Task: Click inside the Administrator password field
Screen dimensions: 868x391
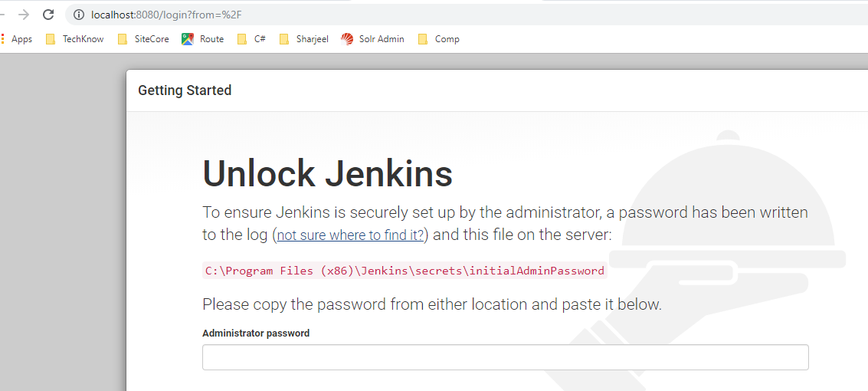Action: coord(506,357)
